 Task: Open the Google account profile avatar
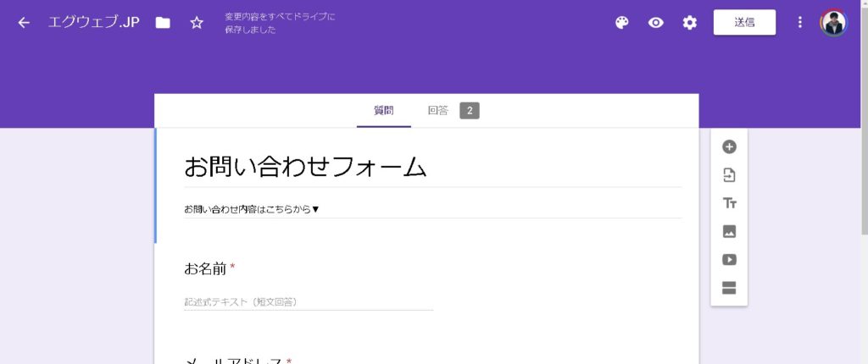pos(833,23)
